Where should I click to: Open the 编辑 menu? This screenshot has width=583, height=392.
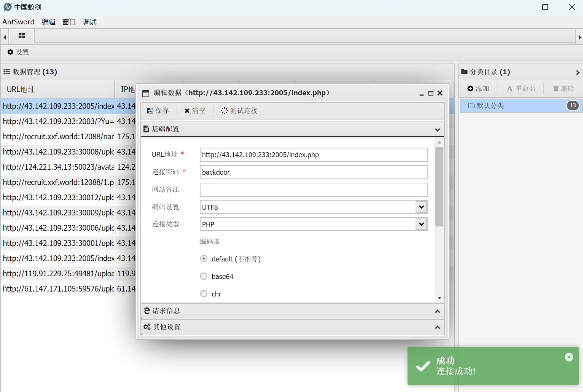tap(48, 22)
